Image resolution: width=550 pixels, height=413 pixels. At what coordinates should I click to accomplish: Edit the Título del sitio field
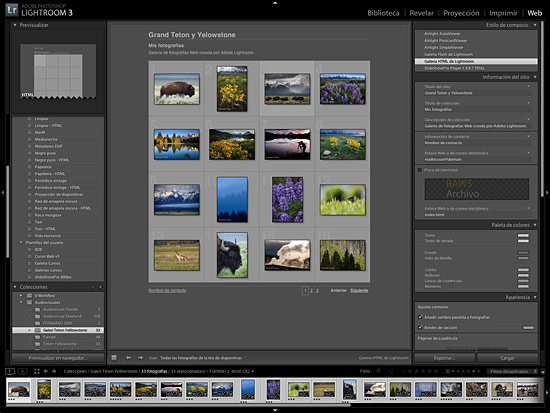(476, 93)
